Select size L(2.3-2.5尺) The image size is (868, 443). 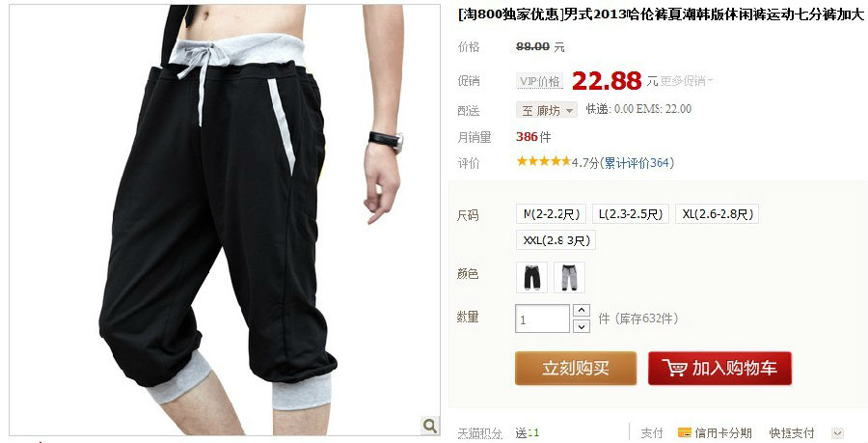[x=631, y=213]
